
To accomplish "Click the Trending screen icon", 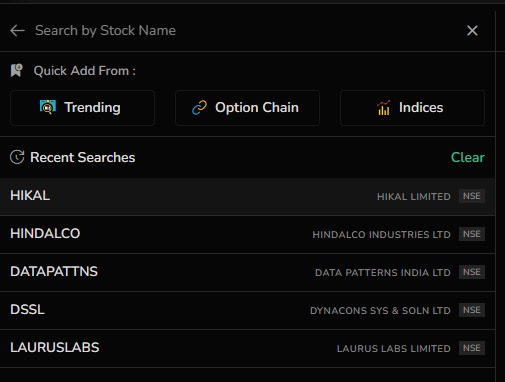I will tap(48, 107).
